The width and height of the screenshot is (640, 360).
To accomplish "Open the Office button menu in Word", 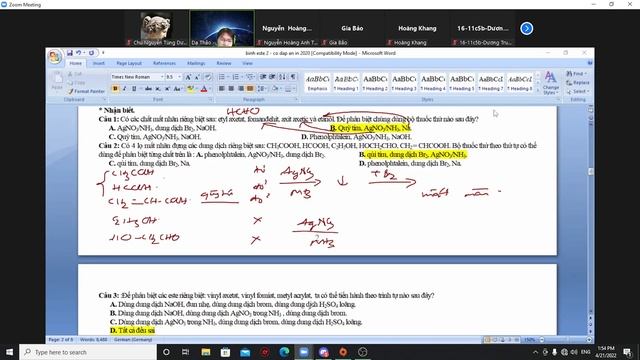I will pos(55,56).
